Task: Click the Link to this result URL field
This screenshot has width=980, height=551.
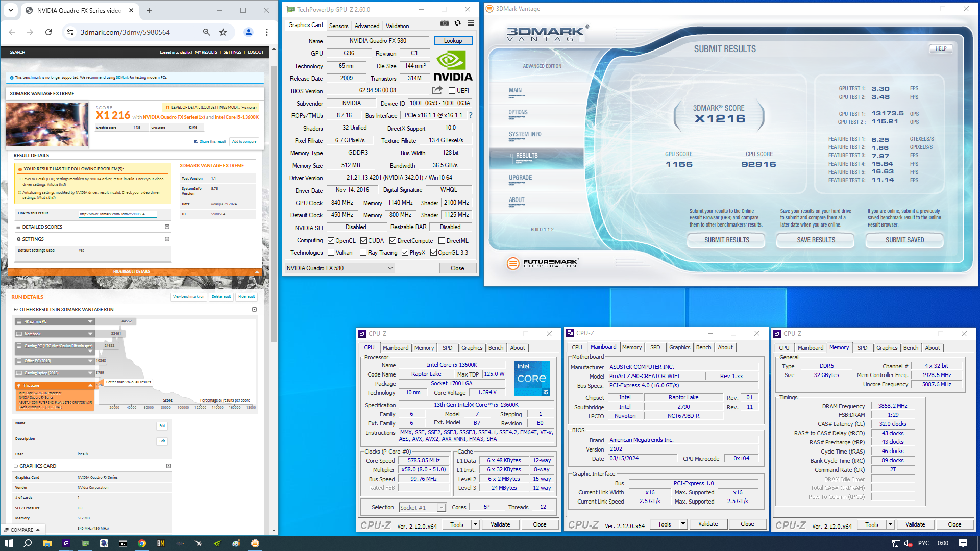Action: [118, 214]
